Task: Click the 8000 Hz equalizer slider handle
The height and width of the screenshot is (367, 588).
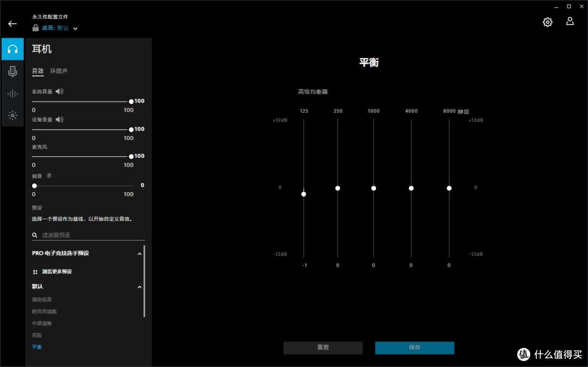Action: coord(449,188)
